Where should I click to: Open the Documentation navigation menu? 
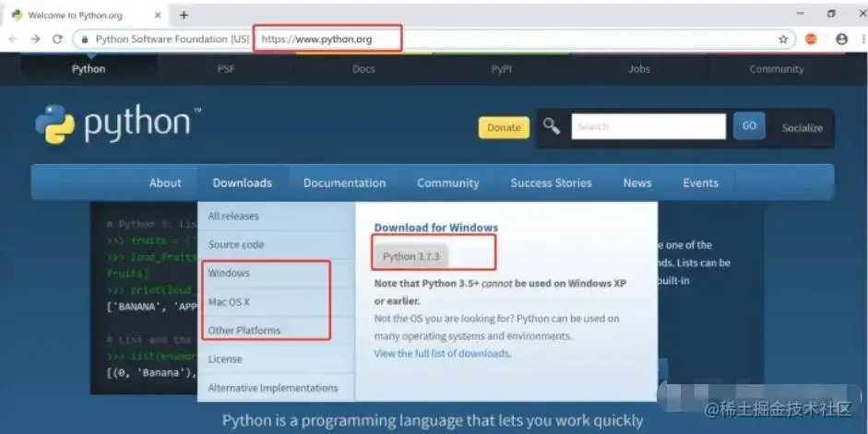pyautogui.click(x=344, y=183)
